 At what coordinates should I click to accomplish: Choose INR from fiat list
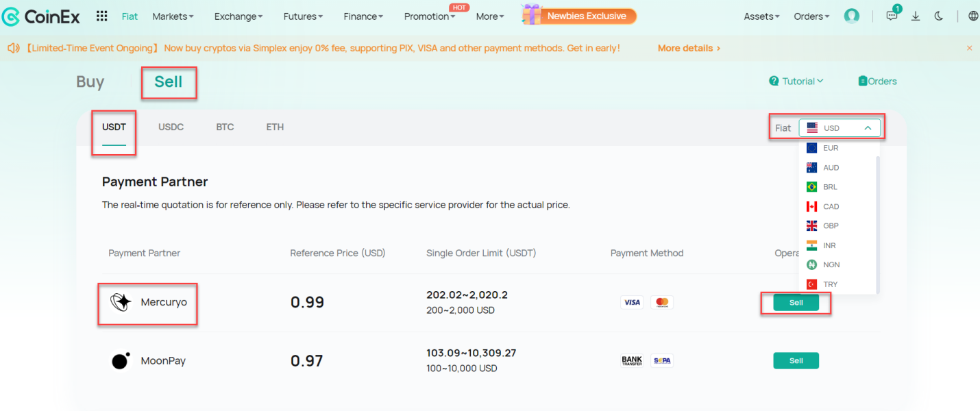[x=838, y=245]
